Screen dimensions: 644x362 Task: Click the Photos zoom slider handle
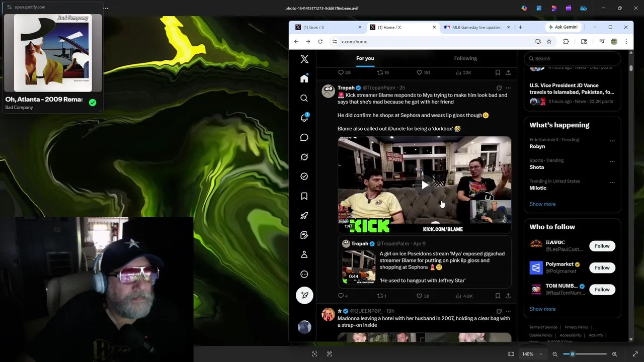(x=572, y=354)
